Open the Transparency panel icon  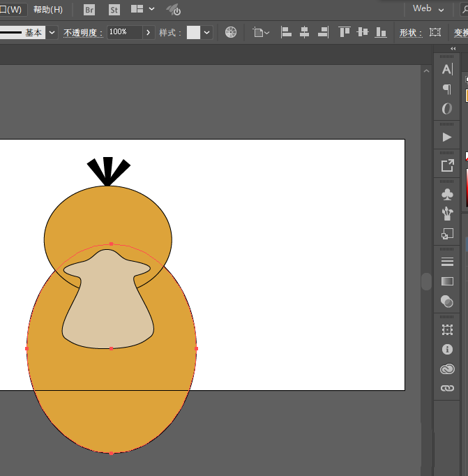click(447, 301)
